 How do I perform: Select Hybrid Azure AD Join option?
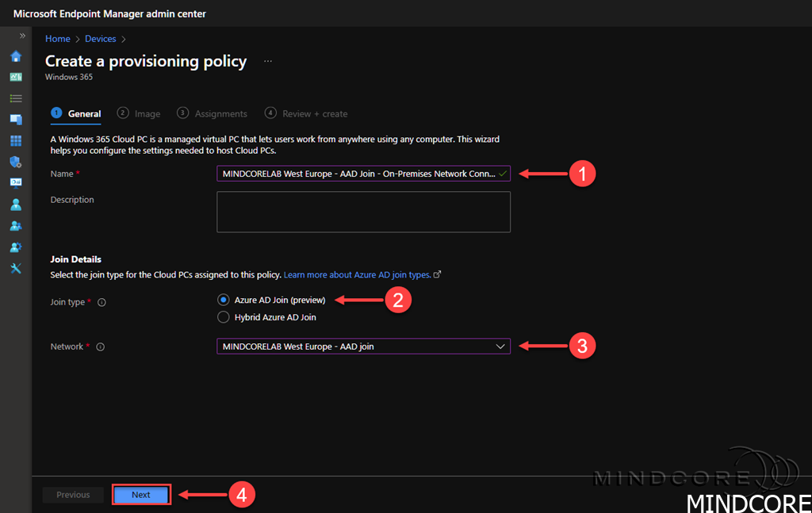pos(224,317)
